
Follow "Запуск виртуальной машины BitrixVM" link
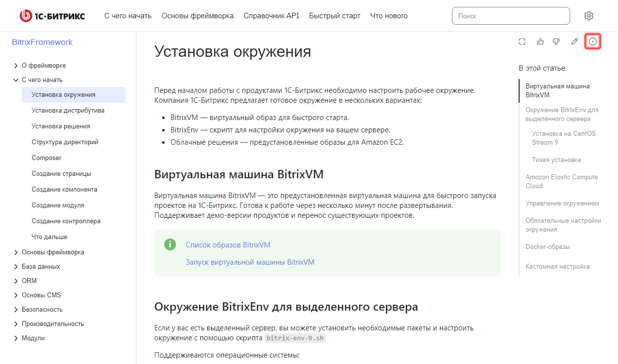tap(250, 262)
